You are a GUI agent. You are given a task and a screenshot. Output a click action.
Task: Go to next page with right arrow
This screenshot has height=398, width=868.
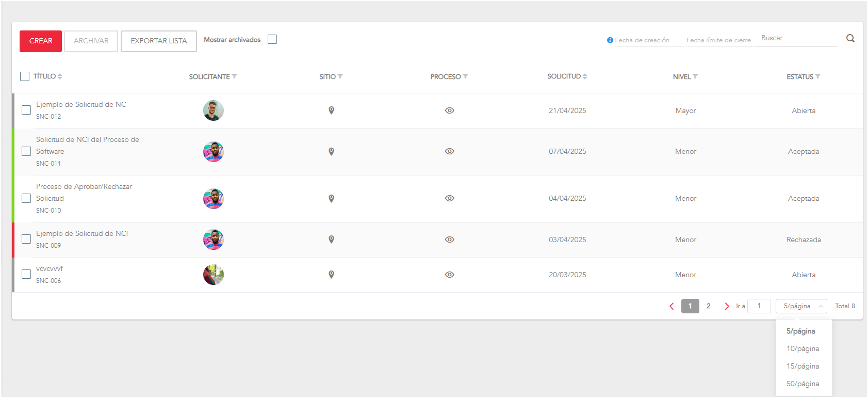pyautogui.click(x=727, y=306)
